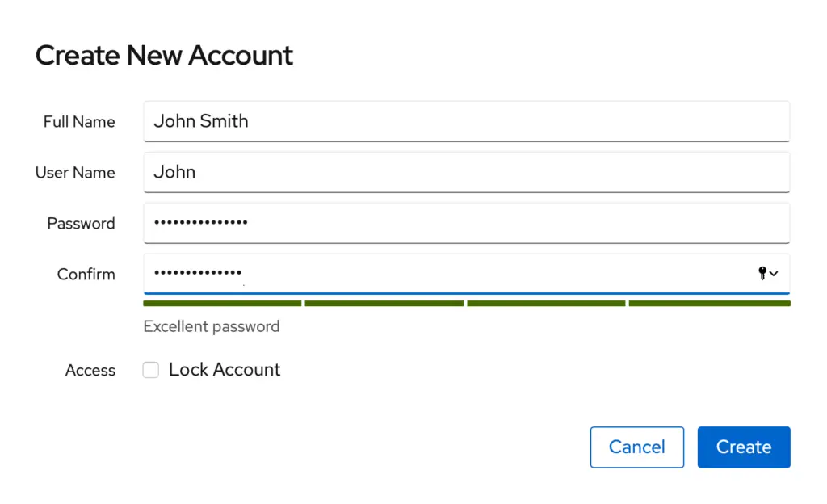Click the Password label
Screen dimensions: 827x504
click(x=82, y=224)
